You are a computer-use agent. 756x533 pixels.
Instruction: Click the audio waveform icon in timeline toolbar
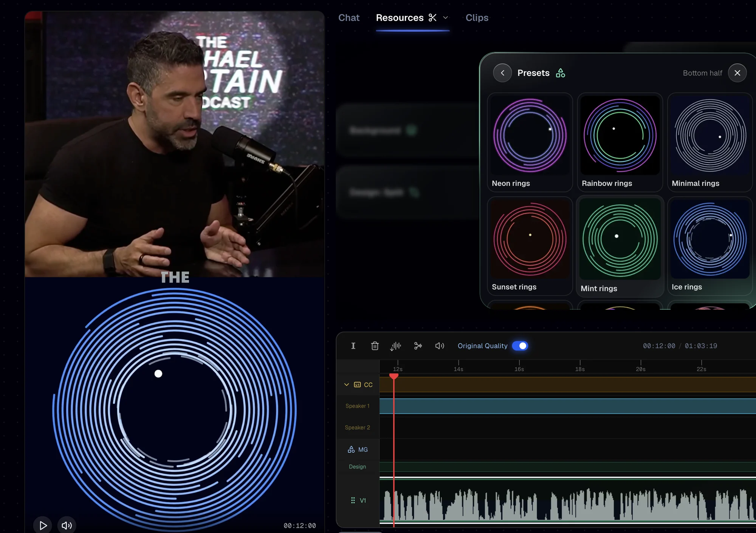pos(396,346)
